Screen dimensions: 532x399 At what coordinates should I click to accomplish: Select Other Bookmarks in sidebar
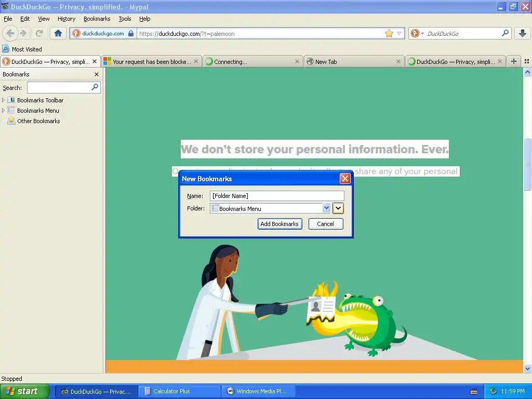pos(38,121)
